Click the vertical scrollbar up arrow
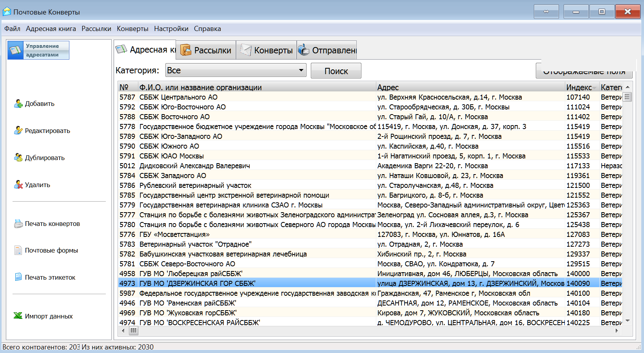 628,87
